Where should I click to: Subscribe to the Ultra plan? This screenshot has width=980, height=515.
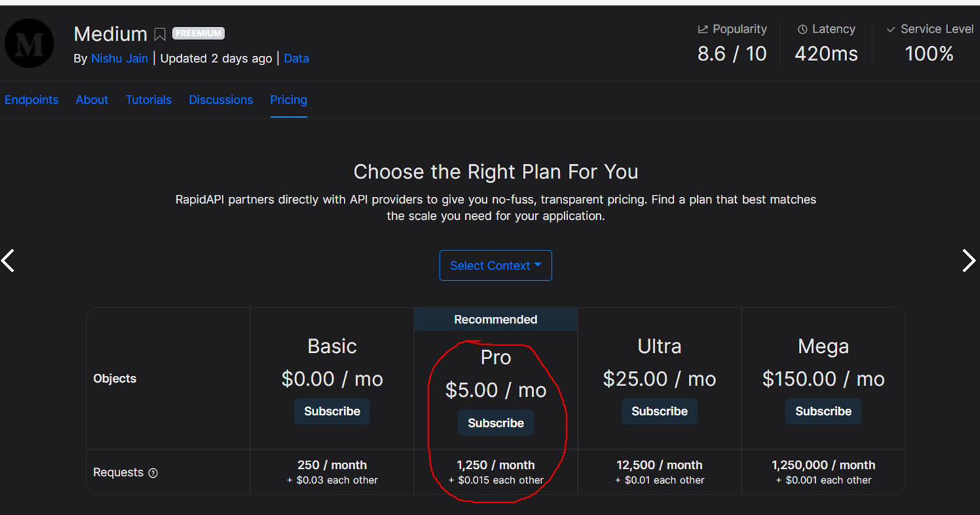(x=659, y=411)
